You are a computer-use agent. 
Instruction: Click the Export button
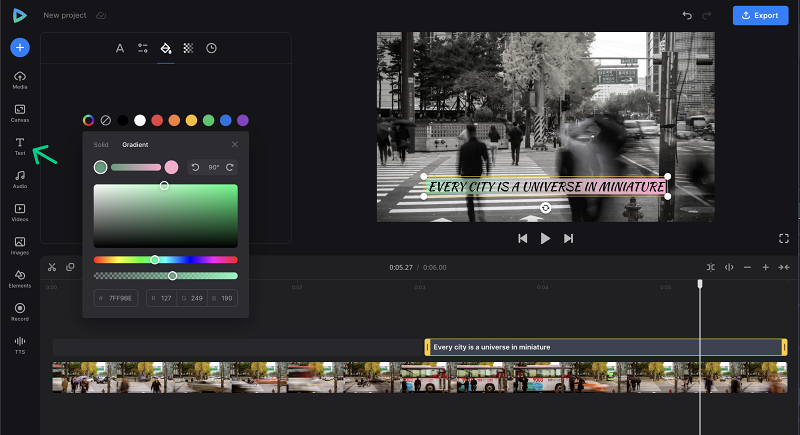coord(760,15)
